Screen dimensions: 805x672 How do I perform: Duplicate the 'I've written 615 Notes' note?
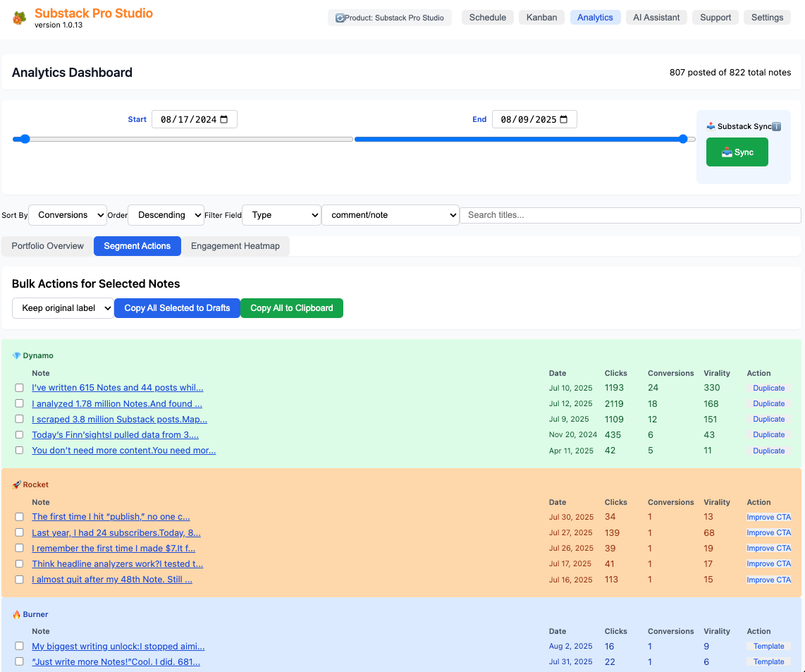click(x=768, y=389)
